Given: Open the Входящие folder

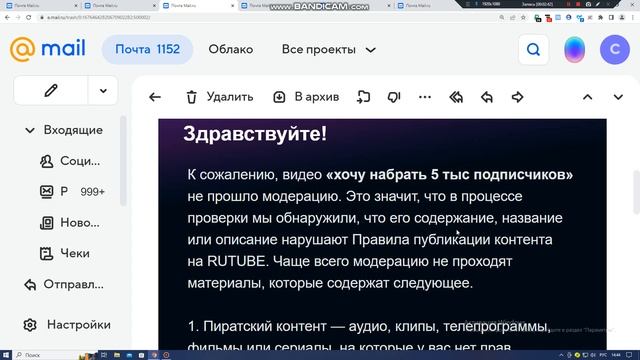Looking at the screenshot, I should (73, 130).
